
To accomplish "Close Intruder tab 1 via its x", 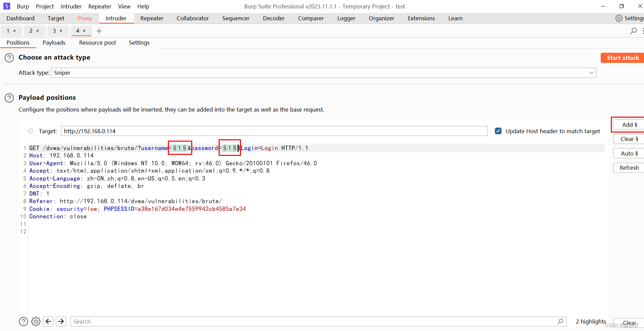I will pos(15,31).
